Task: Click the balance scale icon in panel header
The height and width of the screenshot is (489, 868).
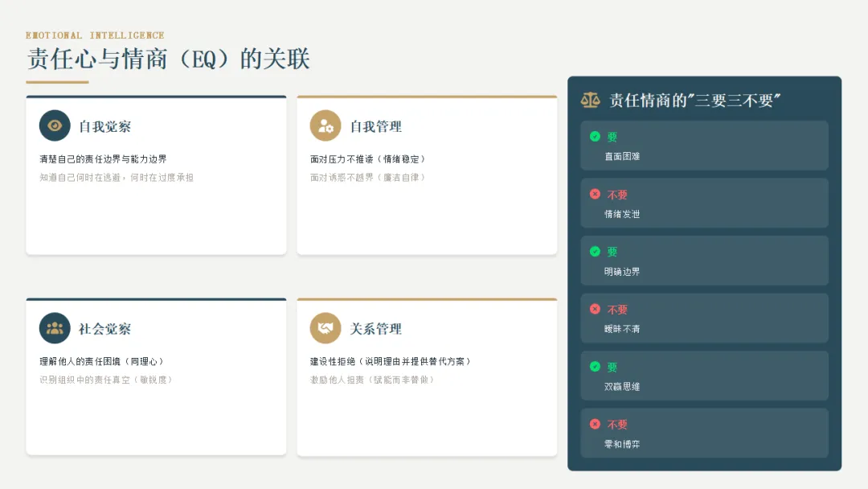Action: 590,101
